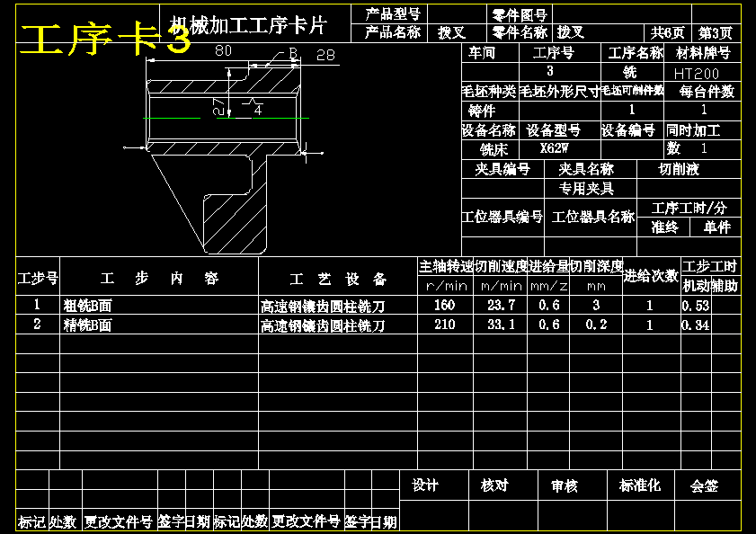Select the 车间 header cell
756x534 pixels.
482,52
